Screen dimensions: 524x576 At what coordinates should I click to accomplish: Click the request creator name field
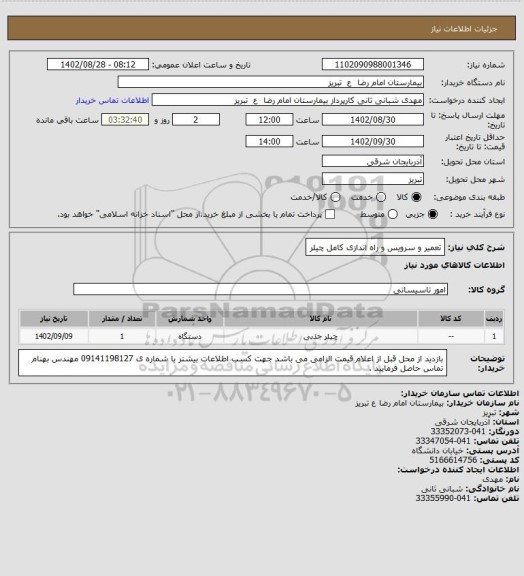click(x=288, y=100)
